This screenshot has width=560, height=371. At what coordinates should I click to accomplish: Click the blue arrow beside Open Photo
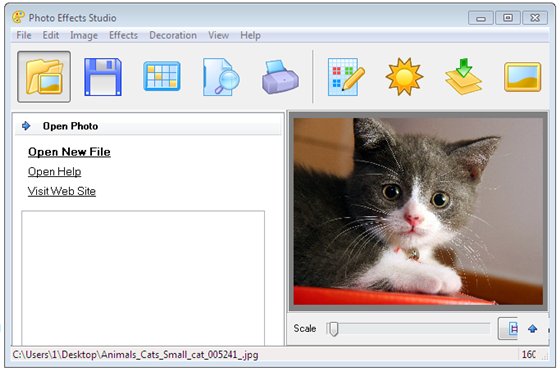[x=26, y=126]
